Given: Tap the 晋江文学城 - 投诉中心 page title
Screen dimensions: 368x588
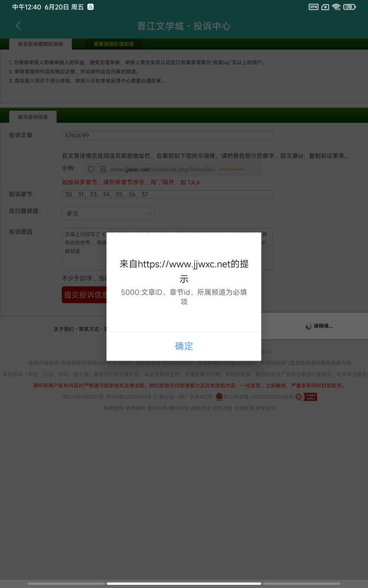Looking at the screenshot, I should point(184,26).
